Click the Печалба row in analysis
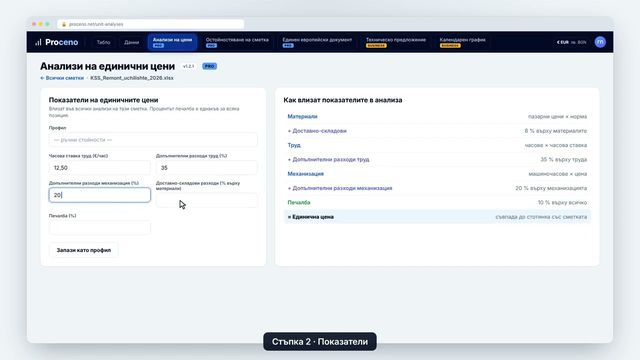640x360 pixels. tap(437, 202)
